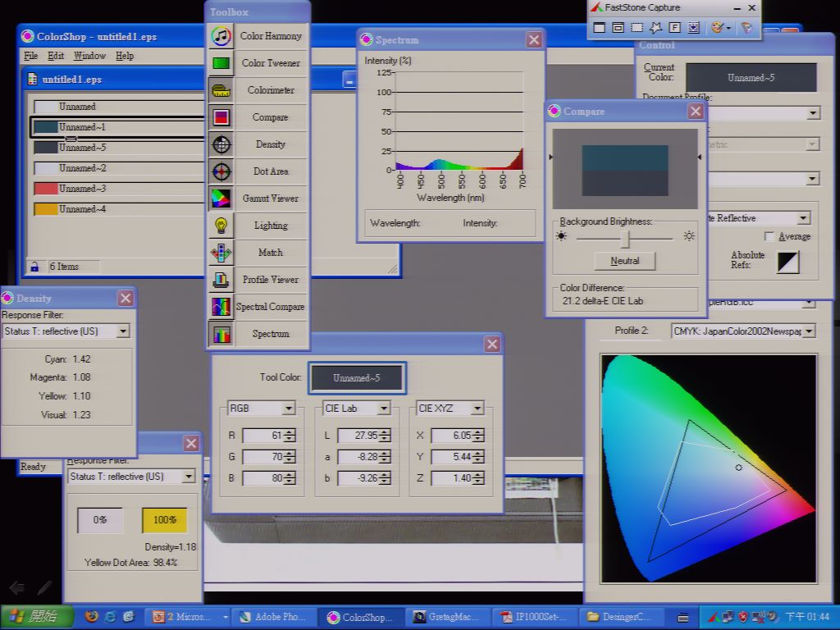Select the Unnamed~3 red color entry
This screenshot has height=630, width=840.
(x=116, y=189)
